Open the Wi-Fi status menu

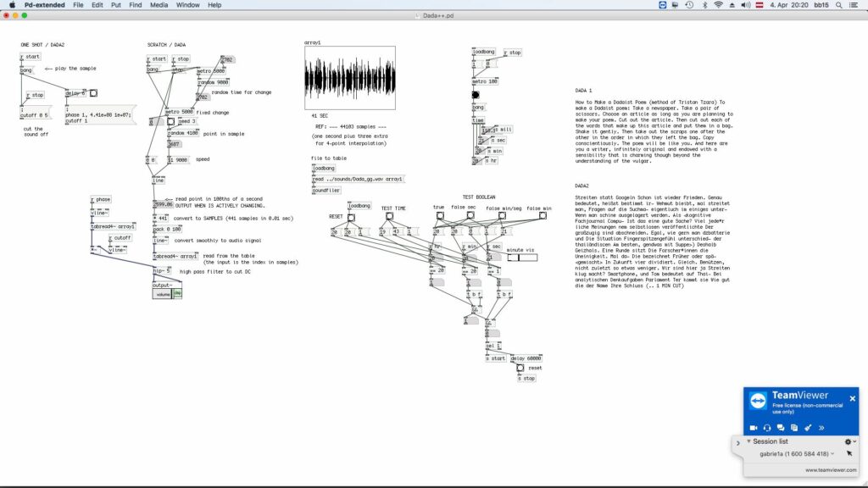tap(718, 5)
